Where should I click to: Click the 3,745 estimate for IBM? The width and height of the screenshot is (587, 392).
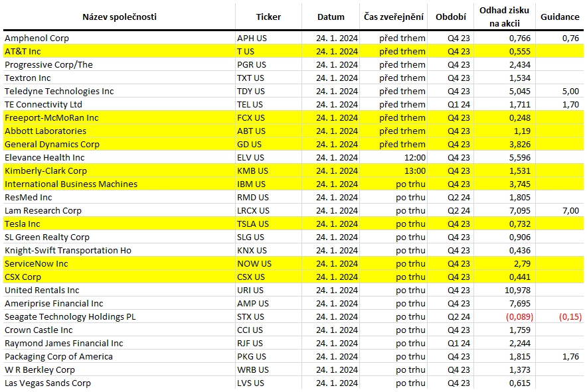tap(520, 184)
